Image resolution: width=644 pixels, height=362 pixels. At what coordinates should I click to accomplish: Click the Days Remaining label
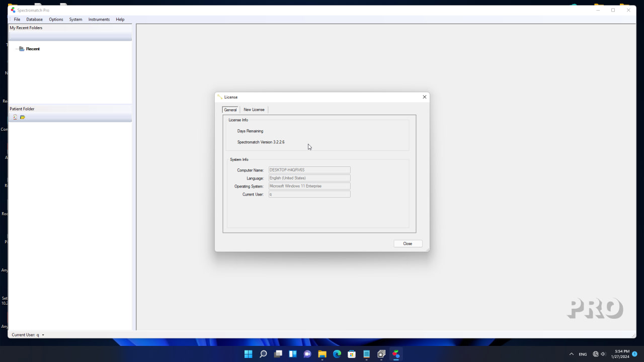pos(251,131)
